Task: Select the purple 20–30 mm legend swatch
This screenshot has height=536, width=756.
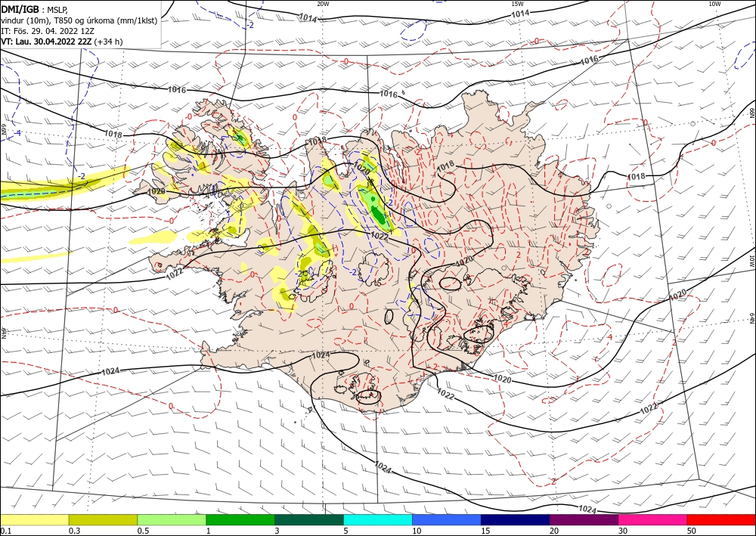Action: [x=584, y=519]
